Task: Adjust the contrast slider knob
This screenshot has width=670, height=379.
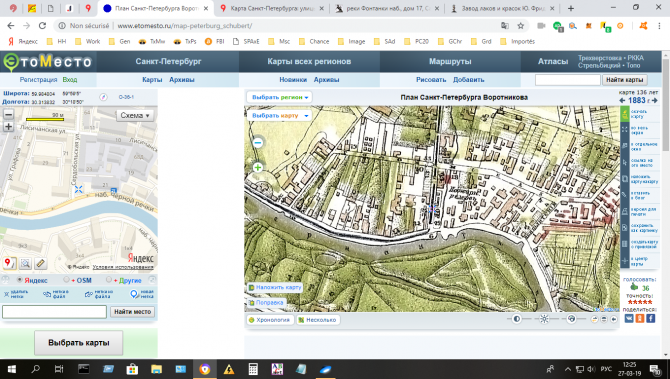Action: coord(517,319)
